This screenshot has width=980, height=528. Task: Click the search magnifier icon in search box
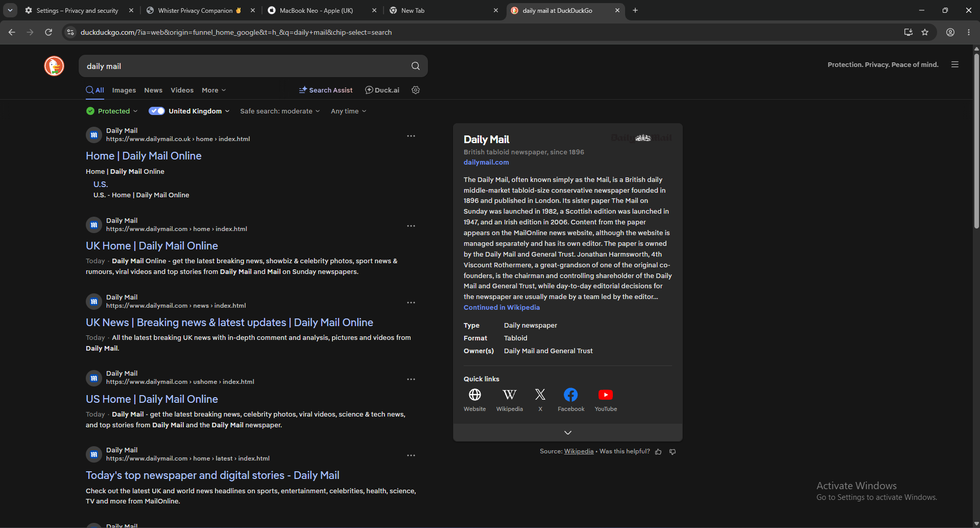[x=416, y=66]
